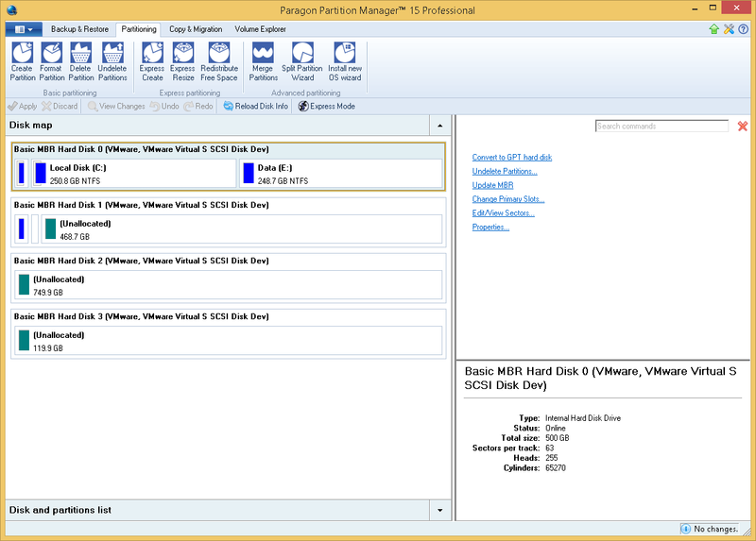Screen dimensions: 756x541
Task: Open the main application menu dropdown
Action: tap(24, 29)
